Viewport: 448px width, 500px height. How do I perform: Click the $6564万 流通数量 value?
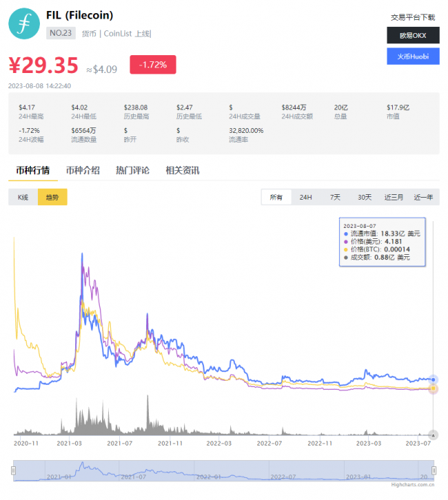coord(83,130)
